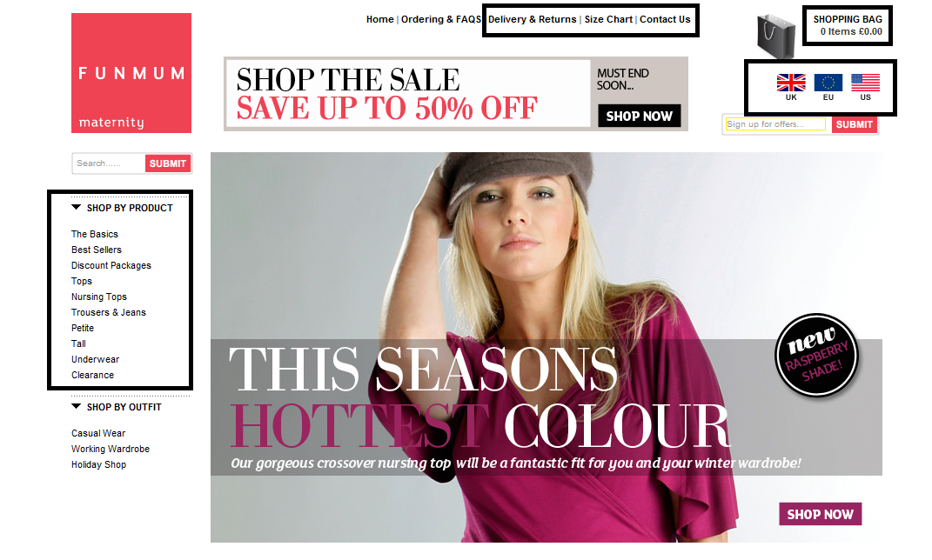Open the Funmum maternity logo
Image resolution: width=932 pixels, height=560 pixels.
(x=131, y=73)
